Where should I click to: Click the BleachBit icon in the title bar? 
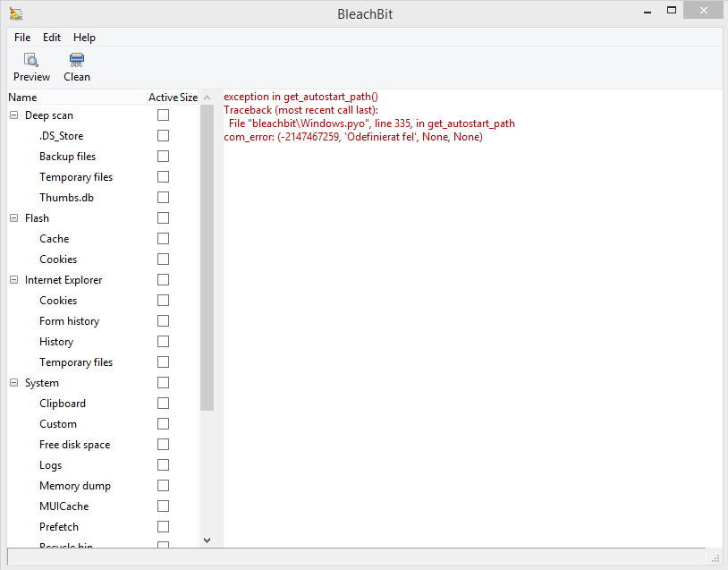pos(15,13)
